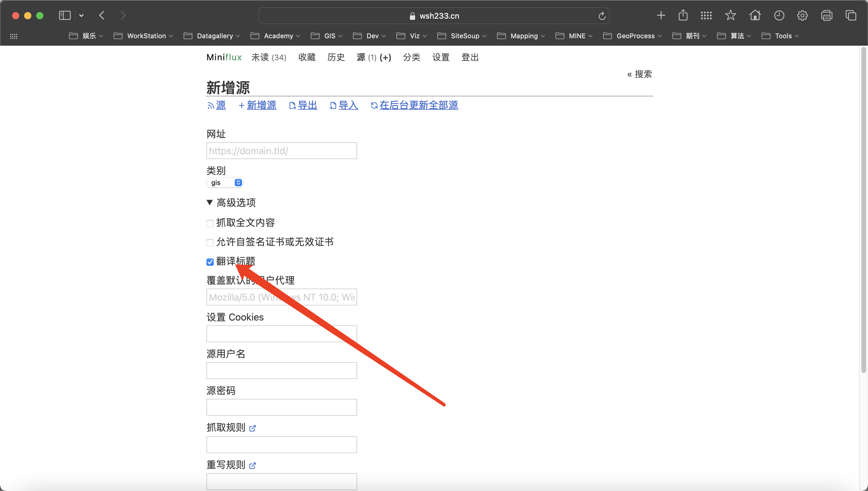The height and width of the screenshot is (491, 868).
Task: Open the WorkStation bookmarks folder
Action: point(143,36)
